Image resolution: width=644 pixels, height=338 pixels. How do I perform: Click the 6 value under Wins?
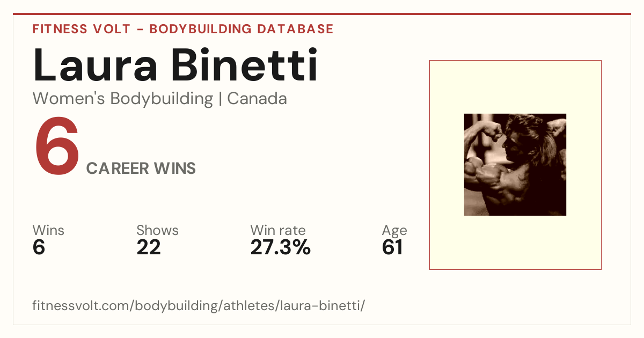(39, 247)
